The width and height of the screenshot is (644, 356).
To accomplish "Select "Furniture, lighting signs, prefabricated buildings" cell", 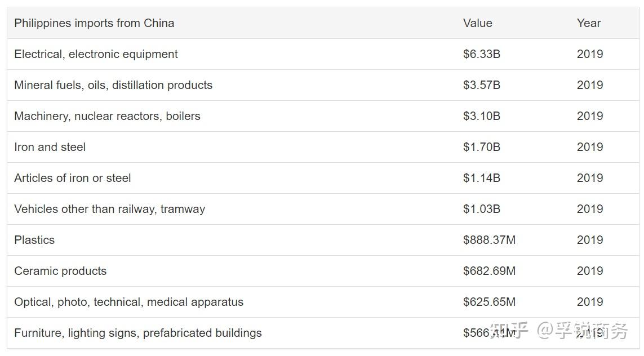I will 137,333.
